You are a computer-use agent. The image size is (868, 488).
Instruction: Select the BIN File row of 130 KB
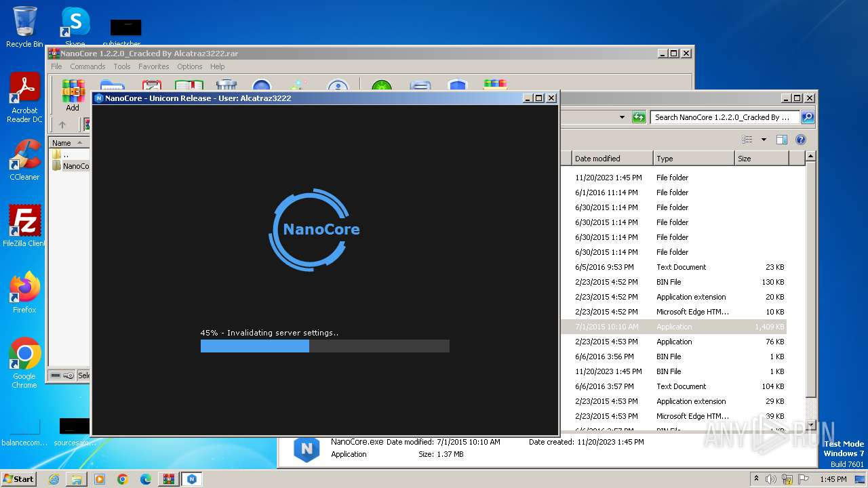pyautogui.click(x=674, y=282)
